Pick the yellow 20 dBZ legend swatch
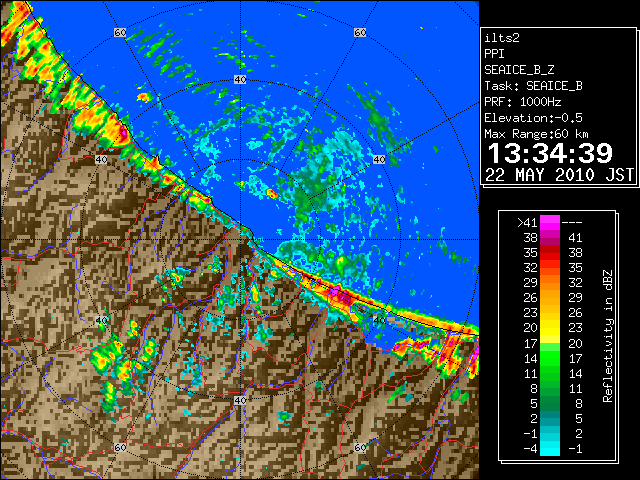640x480 pixels. 550,328
